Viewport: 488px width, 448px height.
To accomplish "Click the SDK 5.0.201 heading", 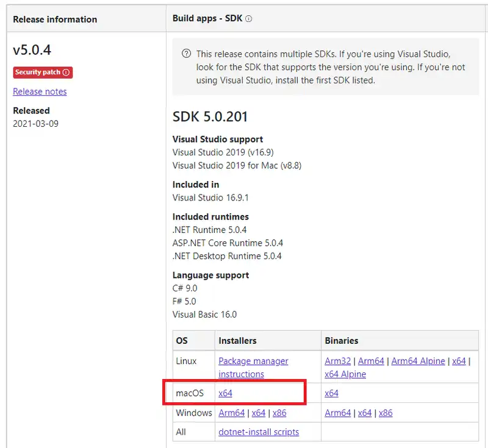I will (210, 117).
